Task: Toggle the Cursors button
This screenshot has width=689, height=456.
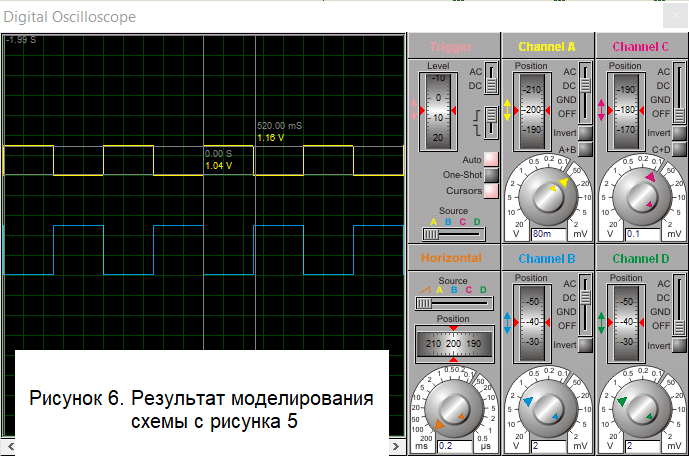Action: coord(490,190)
